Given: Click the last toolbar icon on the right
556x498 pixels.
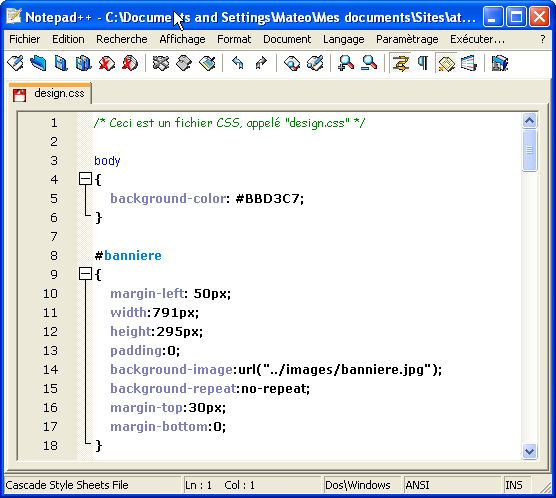Looking at the screenshot, I should (500, 64).
